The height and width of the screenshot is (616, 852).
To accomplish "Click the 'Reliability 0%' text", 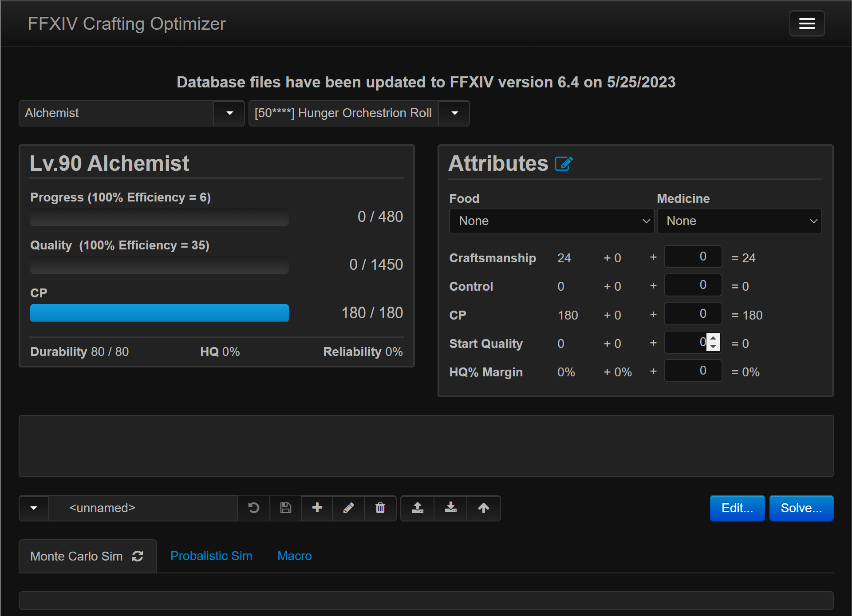I will [363, 352].
